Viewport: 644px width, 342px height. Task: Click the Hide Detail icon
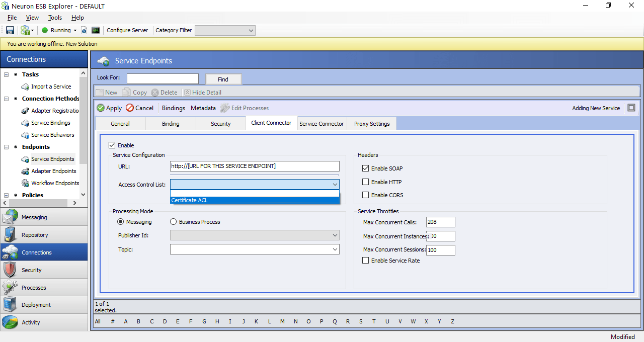point(187,93)
